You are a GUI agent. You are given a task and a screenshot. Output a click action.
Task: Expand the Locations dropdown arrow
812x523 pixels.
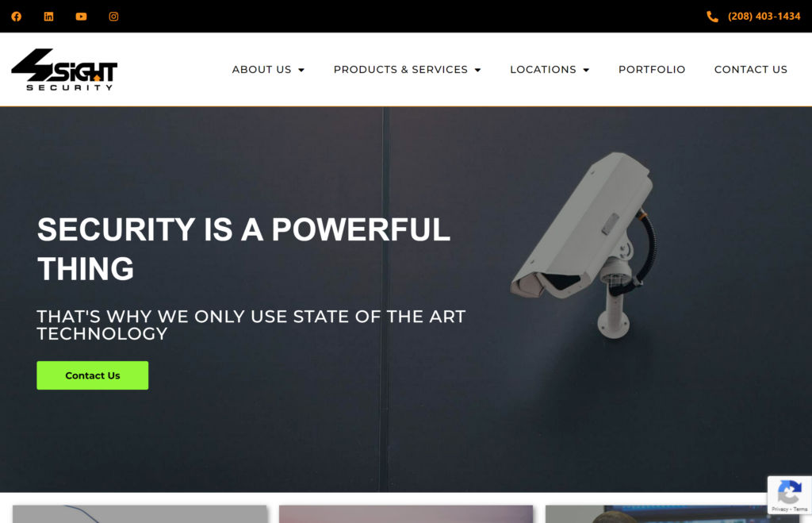click(x=586, y=70)
